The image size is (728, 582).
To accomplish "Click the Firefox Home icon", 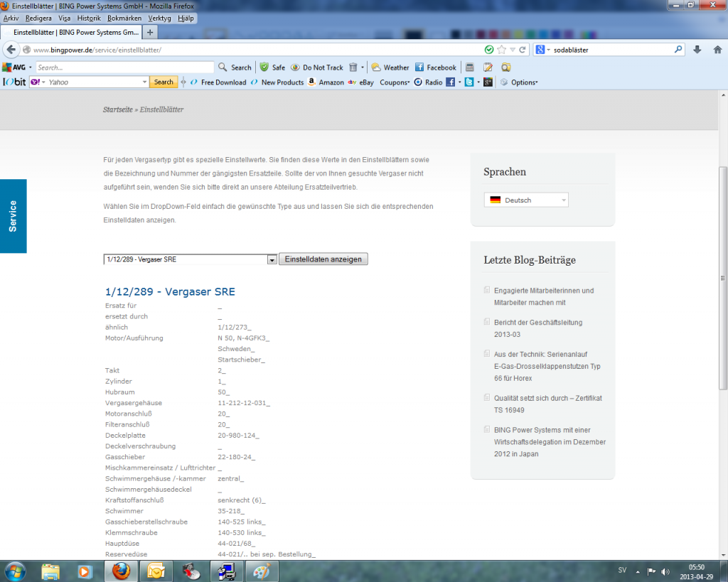I will pyautogui.click(x=714, y=50).
